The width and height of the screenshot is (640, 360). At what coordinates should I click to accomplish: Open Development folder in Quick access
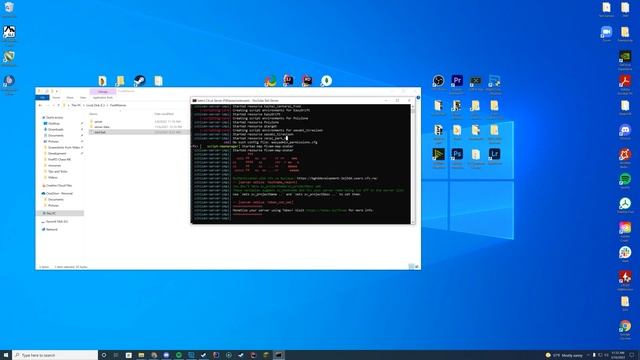[57, 153]
